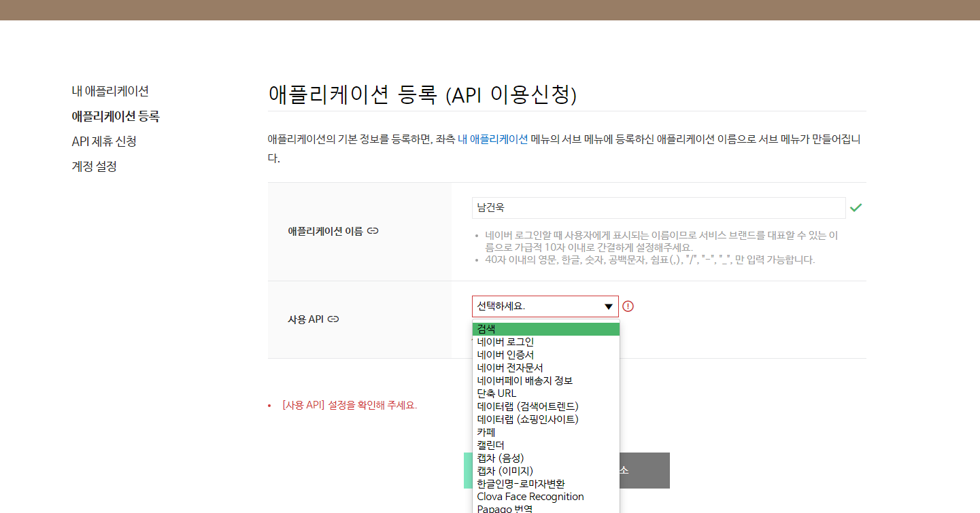The height and width of the screenshot is (513, 980).
Task: Select 카페 from the API options
Action: pos(546,432)
